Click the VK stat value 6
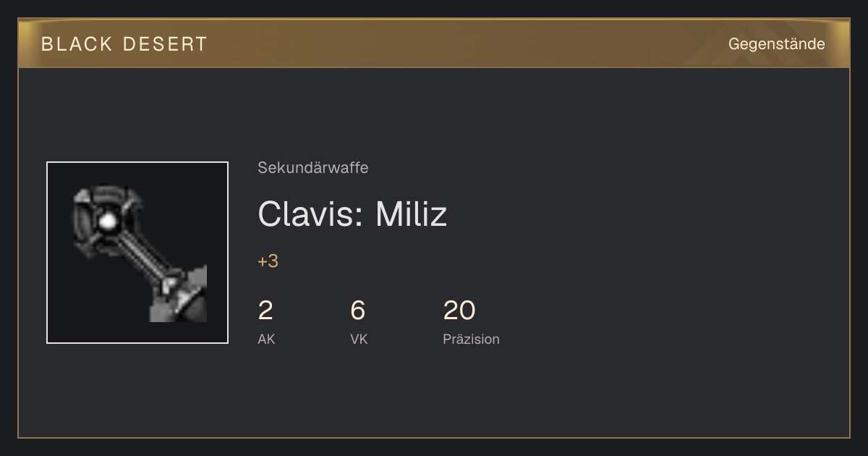 358,311
